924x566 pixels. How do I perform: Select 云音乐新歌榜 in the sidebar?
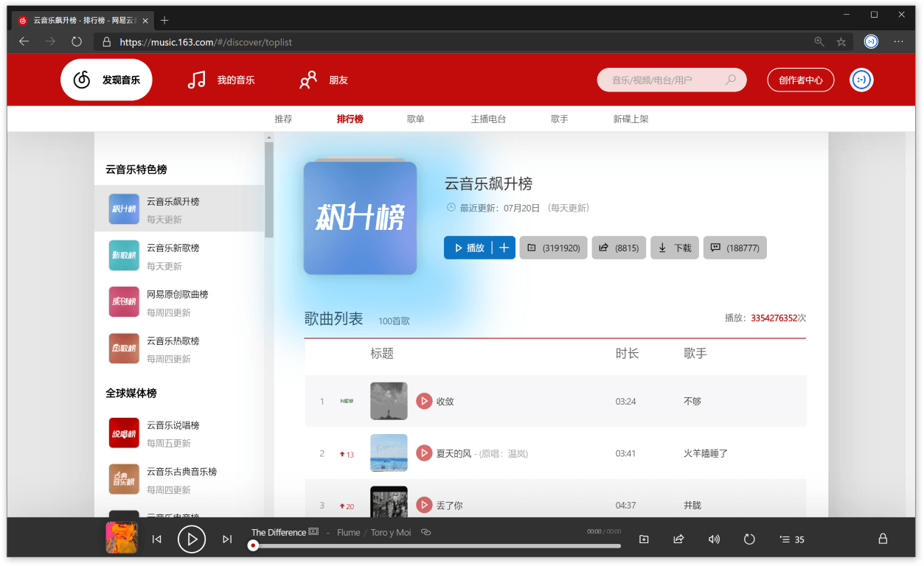coord(179,256)
